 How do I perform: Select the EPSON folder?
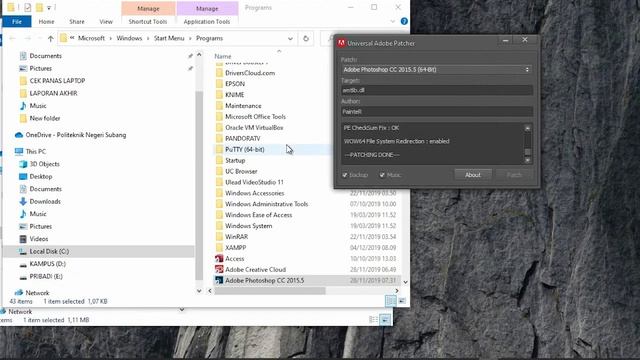pyautogui.click(x=235, y=84)
